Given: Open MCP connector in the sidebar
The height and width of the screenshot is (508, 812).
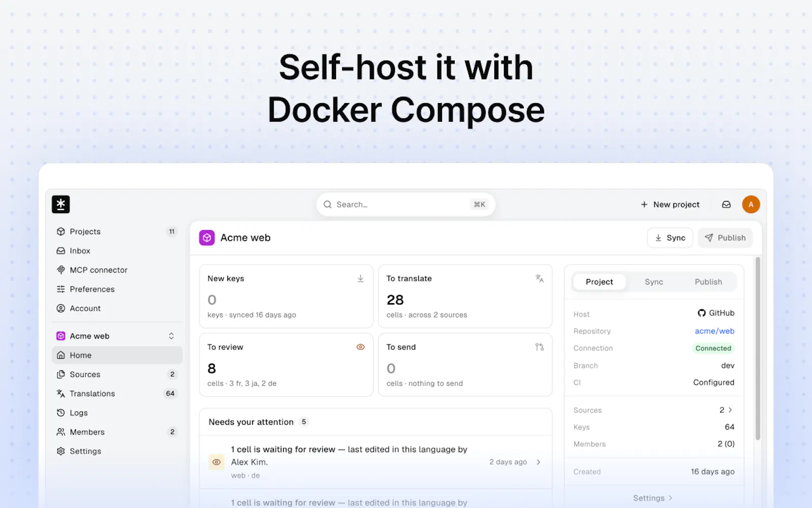Looking at the screenshot, I should [x=117, y=270].
